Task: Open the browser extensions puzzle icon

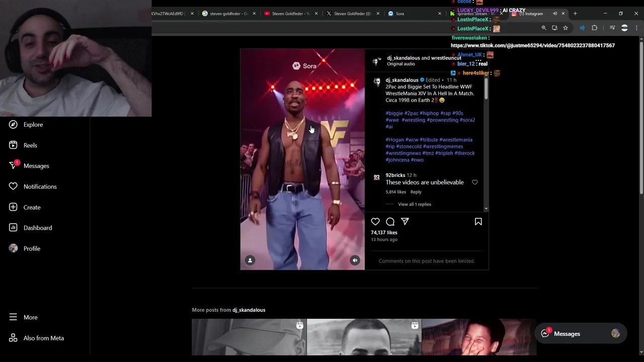Action: tap(594, 28)
